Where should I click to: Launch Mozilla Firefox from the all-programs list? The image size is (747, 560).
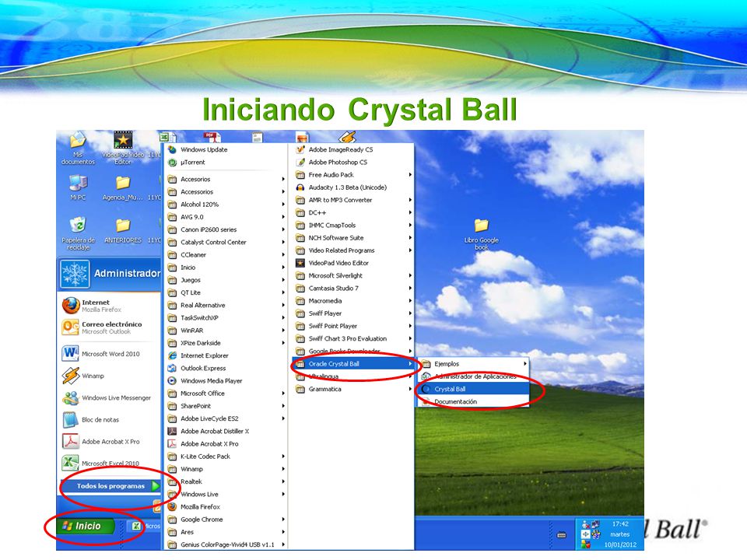tap(226, 507)
